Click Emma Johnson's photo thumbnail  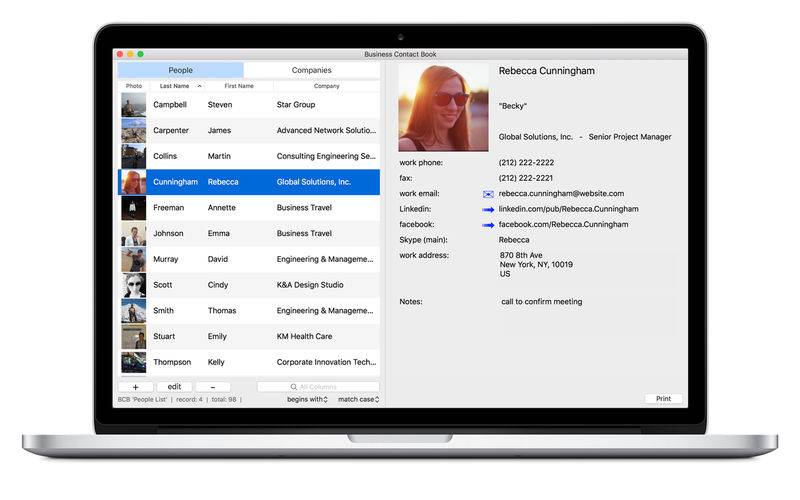pos(134,234)
